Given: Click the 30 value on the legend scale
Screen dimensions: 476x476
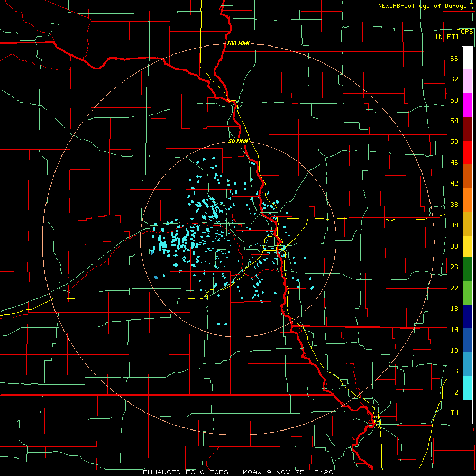Looking at the screenshot, I should tap(454, 246).
